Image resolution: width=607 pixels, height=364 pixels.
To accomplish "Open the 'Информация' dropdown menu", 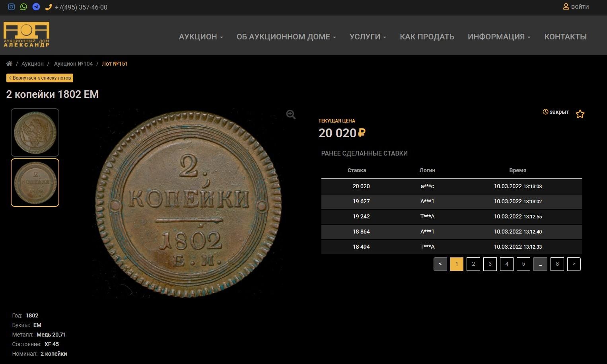I will [x=499, y=37].
